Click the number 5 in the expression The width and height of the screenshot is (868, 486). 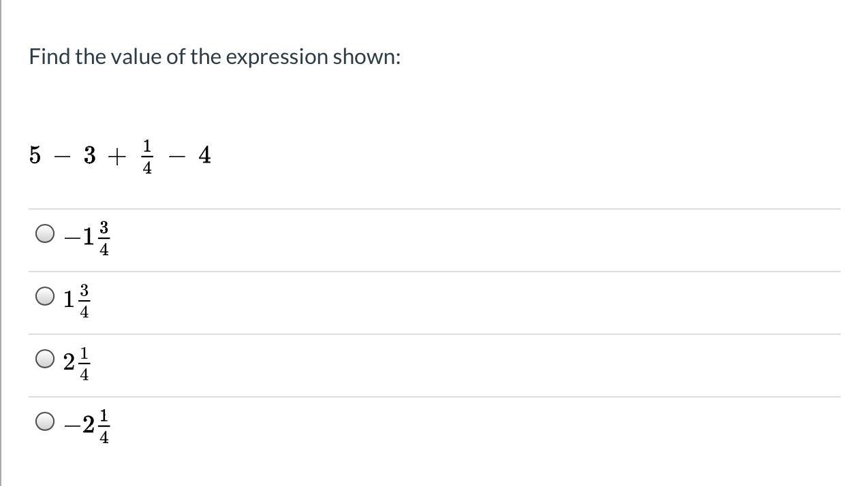point(35,155)
